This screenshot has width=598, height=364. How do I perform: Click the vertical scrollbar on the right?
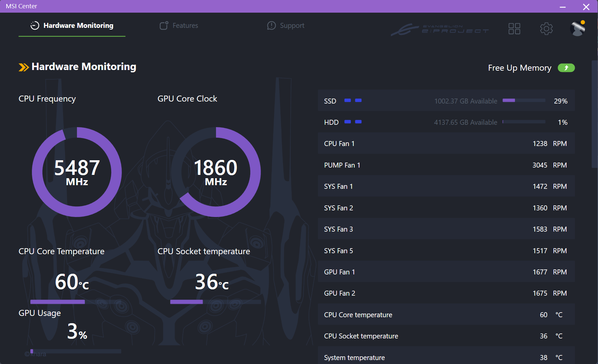(x=594, y=114)
